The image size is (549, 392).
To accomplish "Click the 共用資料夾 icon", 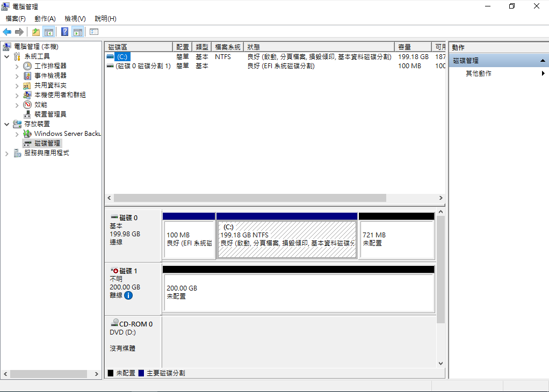I will click(x=27, y=85).
